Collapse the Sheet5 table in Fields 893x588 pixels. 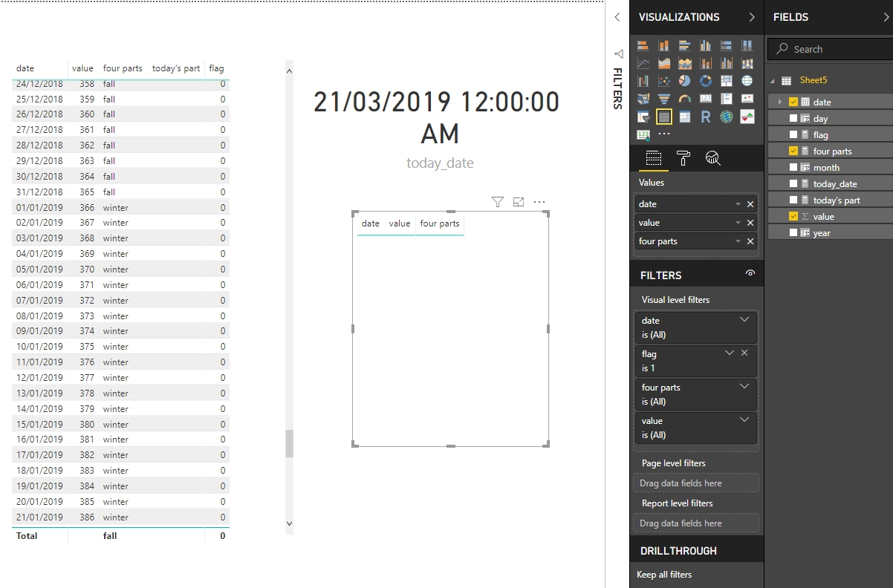pyautogui.click(x=771, y=81)
